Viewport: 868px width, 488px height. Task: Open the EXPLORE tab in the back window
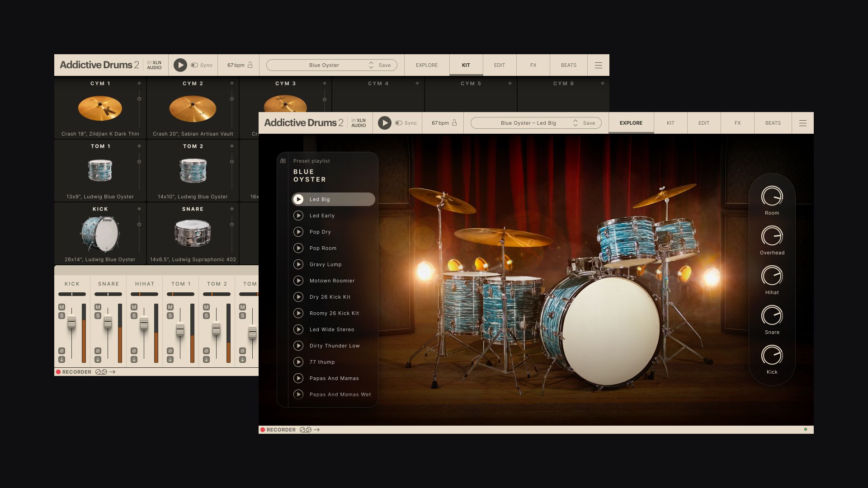pos(427,65)
